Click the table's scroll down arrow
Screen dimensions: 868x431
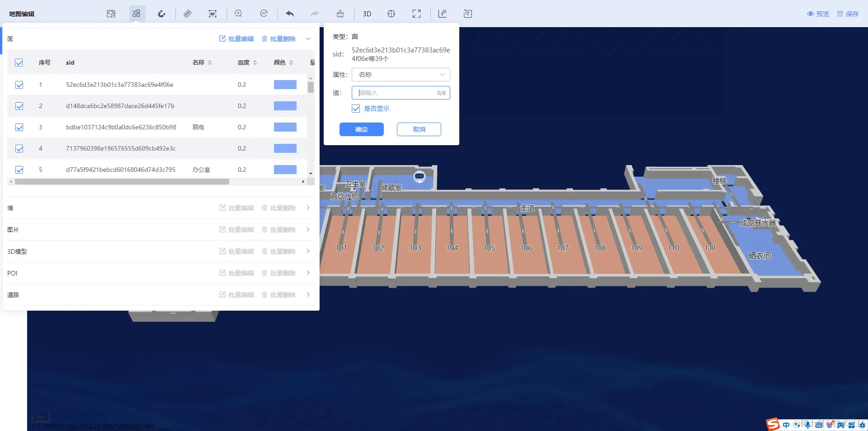(x=311, y=174)
